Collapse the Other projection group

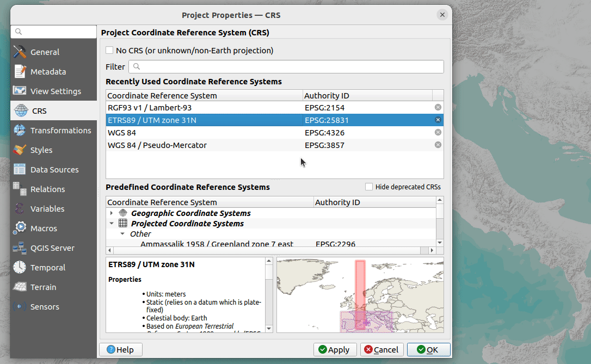[122, 233]
